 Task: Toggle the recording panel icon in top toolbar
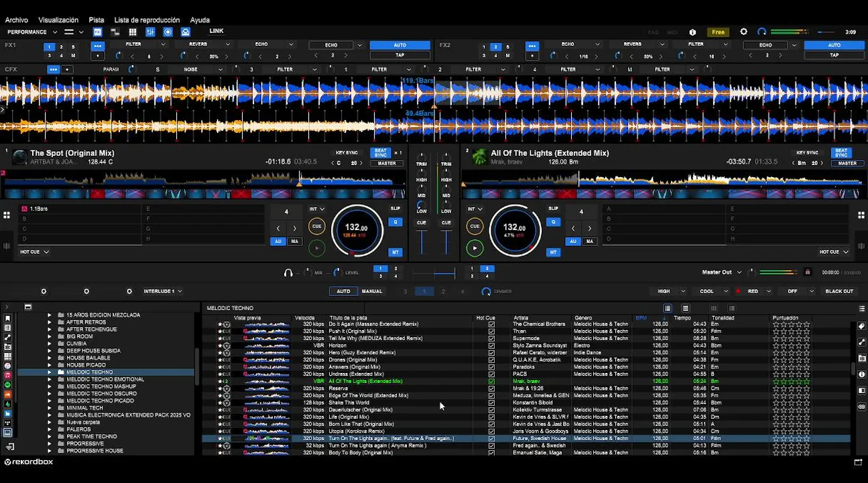click(x=168, y=32)
